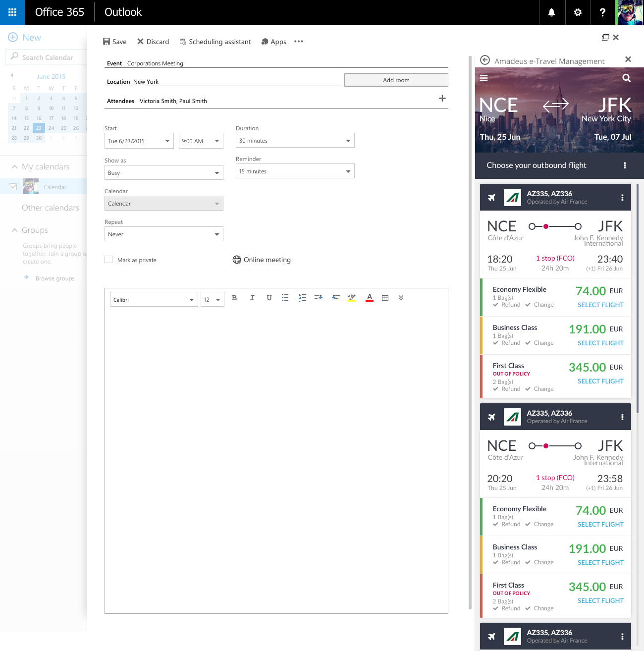644x651 pixels.
Task: Select Business Class on 18:20 flight
Action: (x=600, y=343)
